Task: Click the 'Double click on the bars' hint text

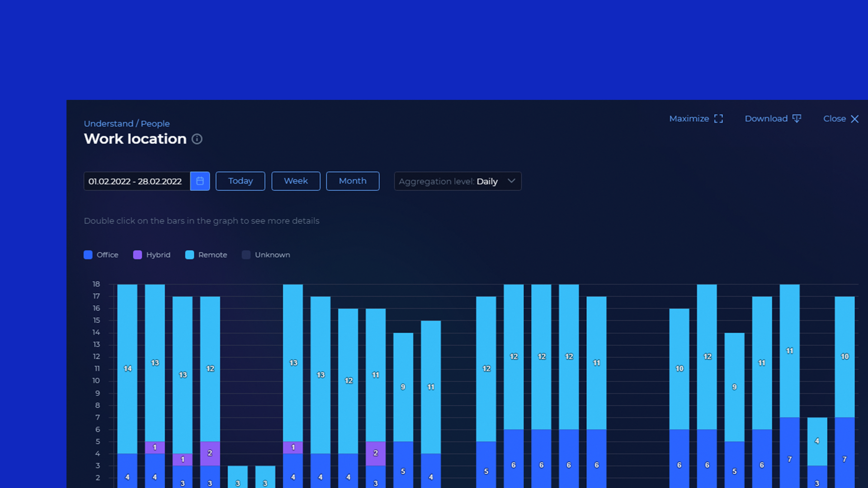Action: (202, 221)
